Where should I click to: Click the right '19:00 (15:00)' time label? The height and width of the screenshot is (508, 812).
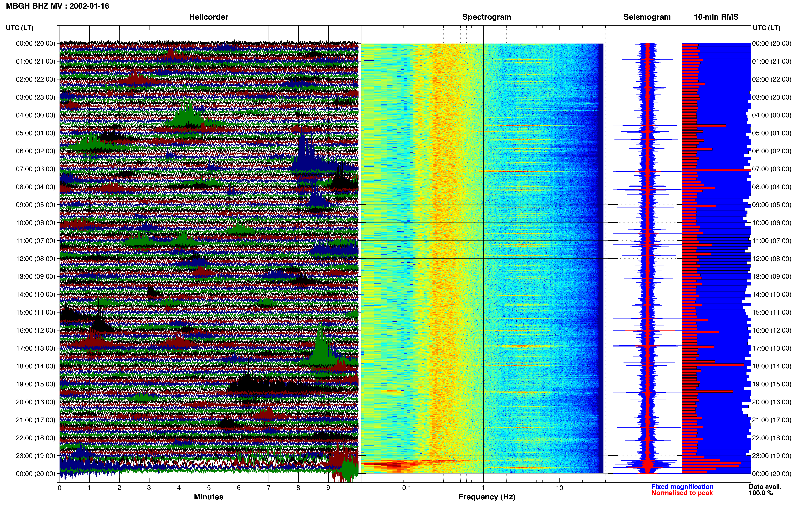pyautogui.click(x=772, y=384)
